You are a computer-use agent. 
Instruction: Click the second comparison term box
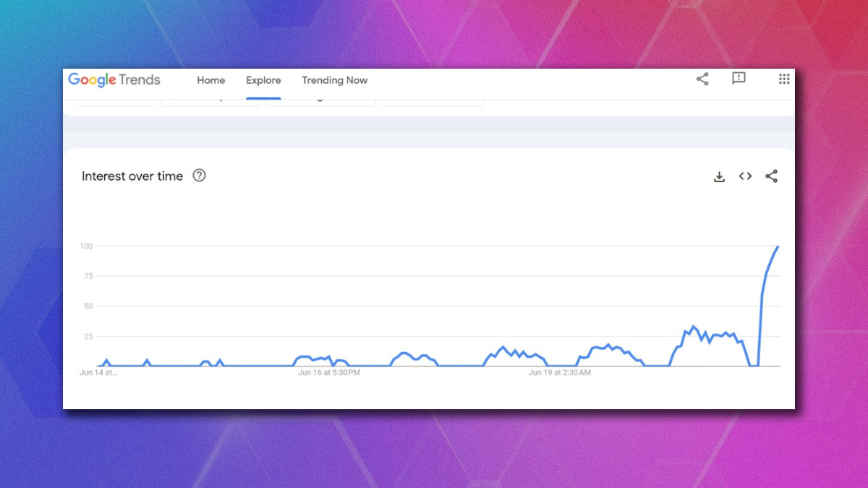tap(210, 99)
